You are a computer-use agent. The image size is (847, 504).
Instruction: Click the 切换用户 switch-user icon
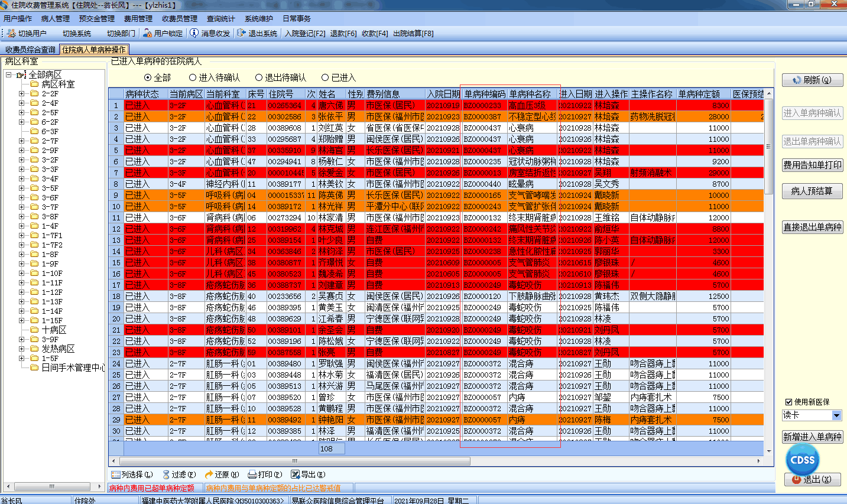tap(11, 33)
